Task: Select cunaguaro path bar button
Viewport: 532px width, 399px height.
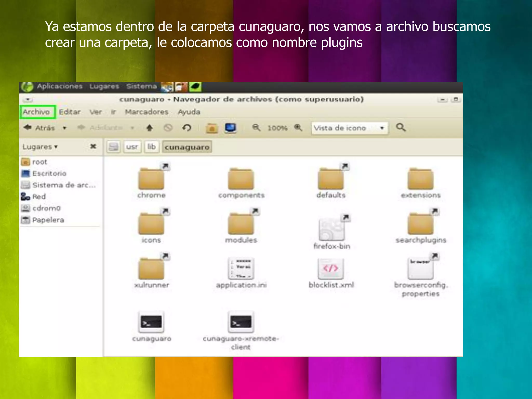Action: pos(187,147)
